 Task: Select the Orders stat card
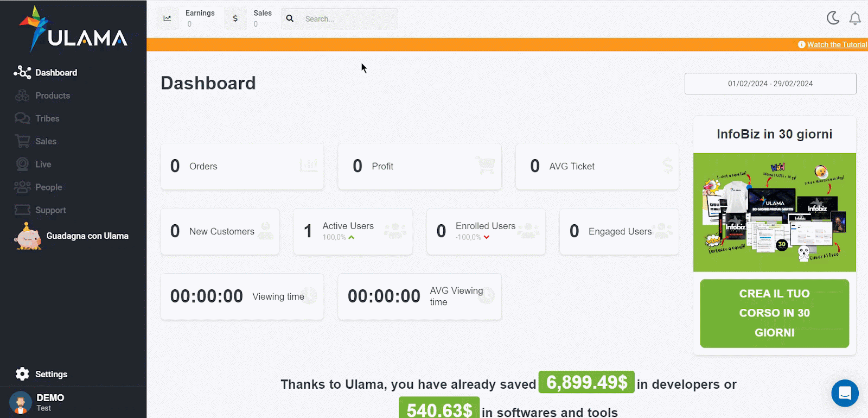pos(242,166)
